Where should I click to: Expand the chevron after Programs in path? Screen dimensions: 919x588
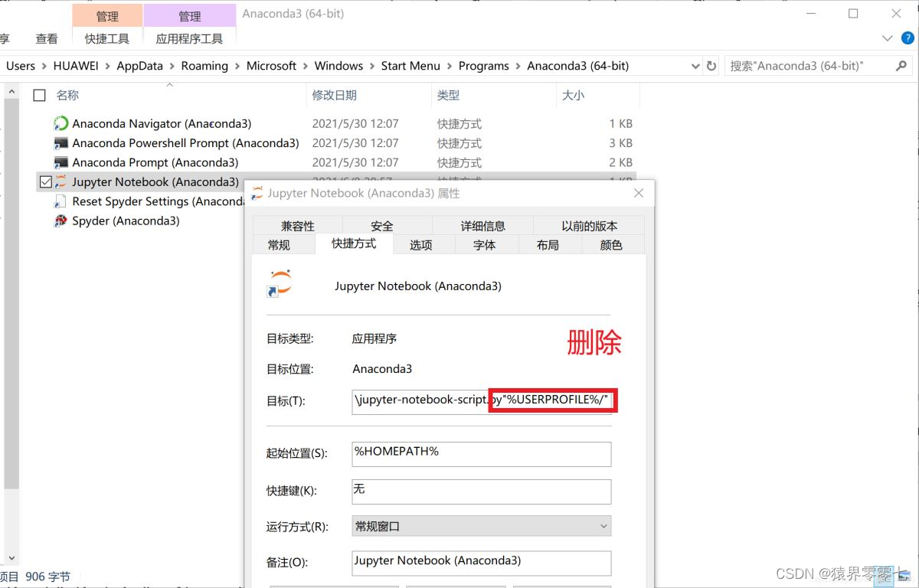(518, 66)
